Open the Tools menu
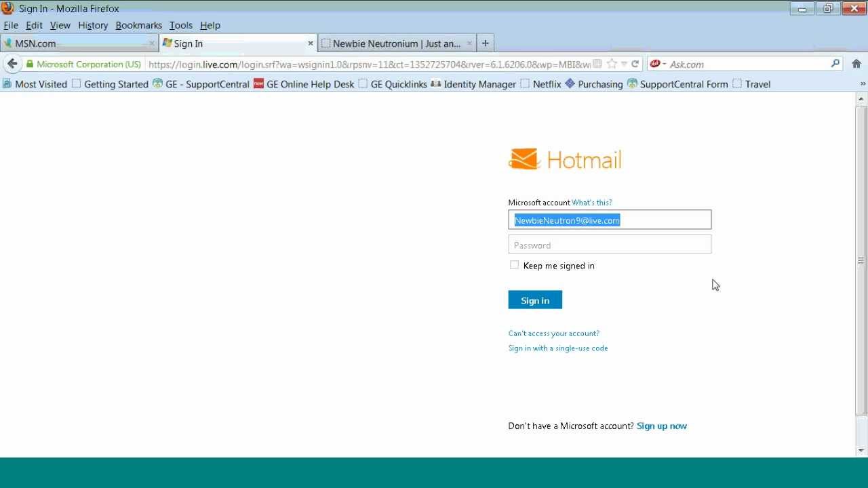This screenshot has width=868, height=488. point(181,25)
